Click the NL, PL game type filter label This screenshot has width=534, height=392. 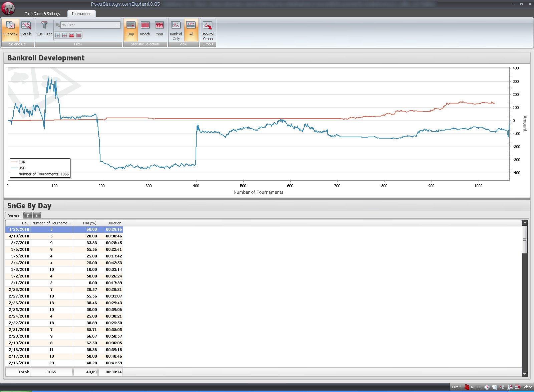tap(476, 387)
